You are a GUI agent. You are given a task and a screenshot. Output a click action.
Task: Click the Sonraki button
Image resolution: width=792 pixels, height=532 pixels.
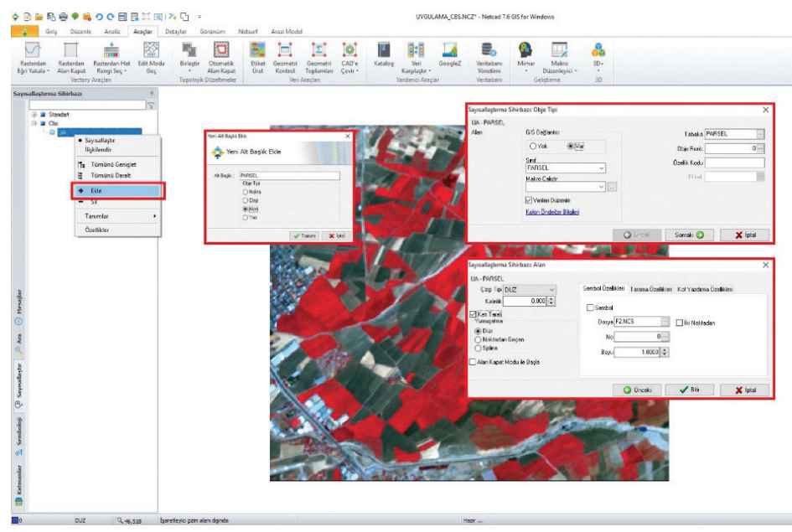689,235
